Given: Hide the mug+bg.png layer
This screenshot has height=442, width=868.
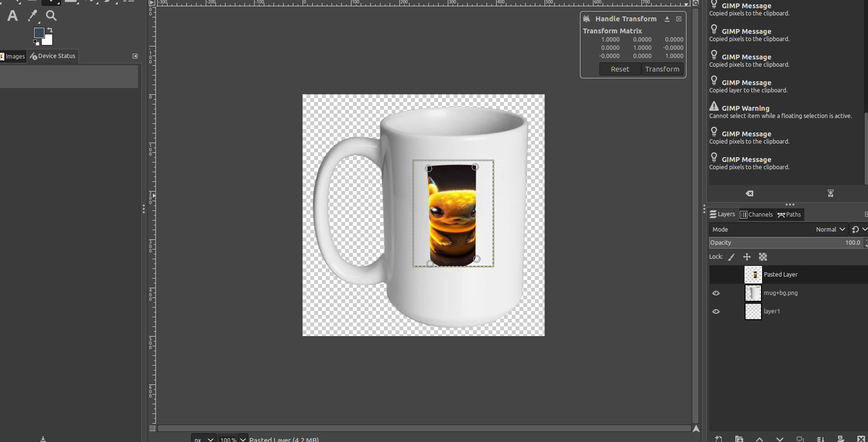Looking at the screenshot, I should tap(716, 293).
